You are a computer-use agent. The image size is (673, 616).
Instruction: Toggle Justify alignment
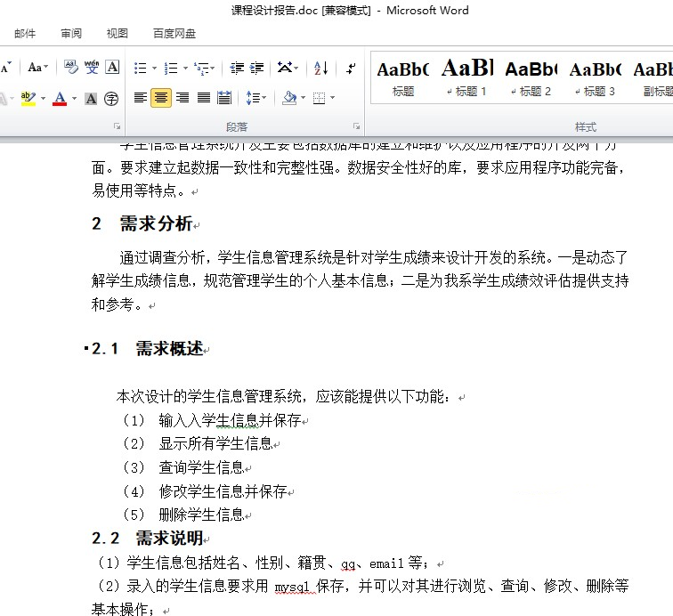point(204,98)
